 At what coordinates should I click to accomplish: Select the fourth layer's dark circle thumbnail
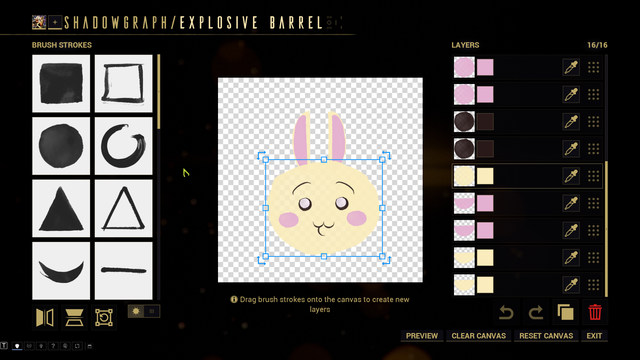[x=464, y=149]
